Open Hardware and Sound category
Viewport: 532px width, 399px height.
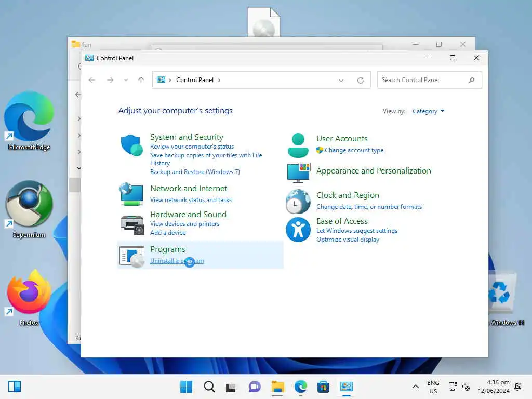188,215
